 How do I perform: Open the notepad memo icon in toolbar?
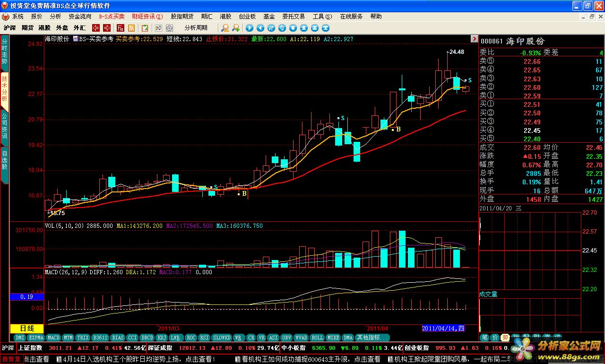click(145, 28)
